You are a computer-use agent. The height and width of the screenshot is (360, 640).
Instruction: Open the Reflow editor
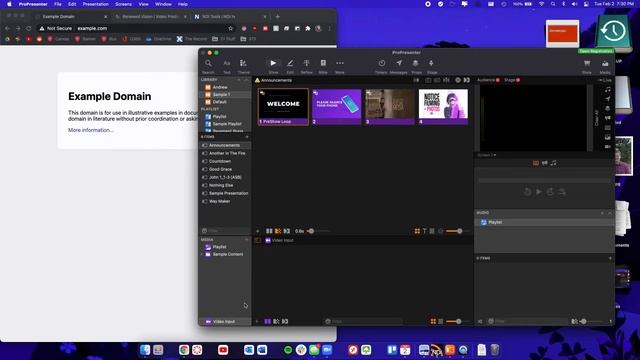point(307,66)
